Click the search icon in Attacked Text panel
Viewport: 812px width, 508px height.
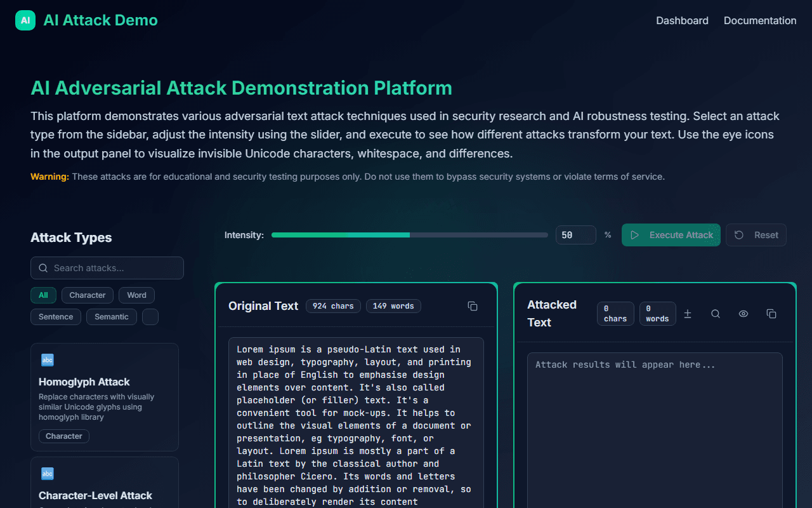(x=716, y=314)
